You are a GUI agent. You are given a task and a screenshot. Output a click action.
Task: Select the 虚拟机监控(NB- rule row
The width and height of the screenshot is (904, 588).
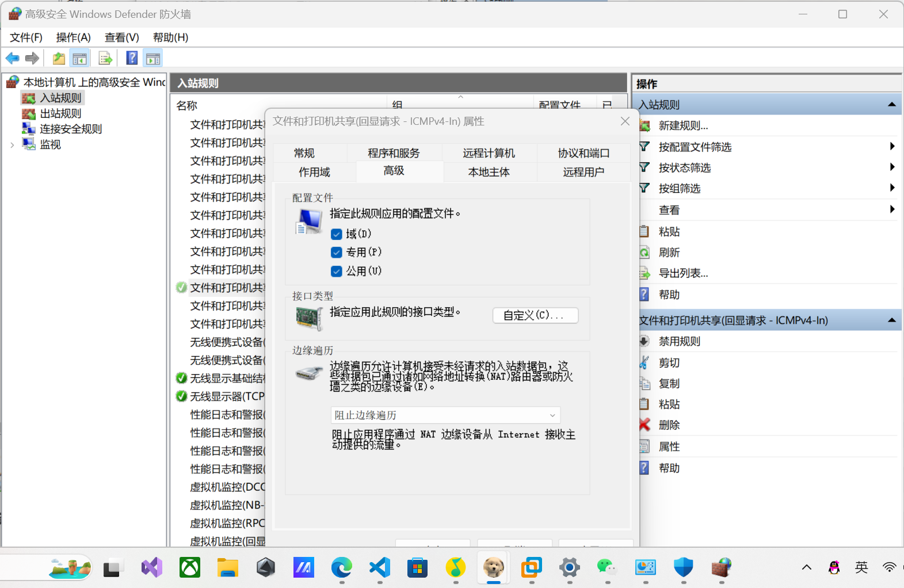pos(227,505)
